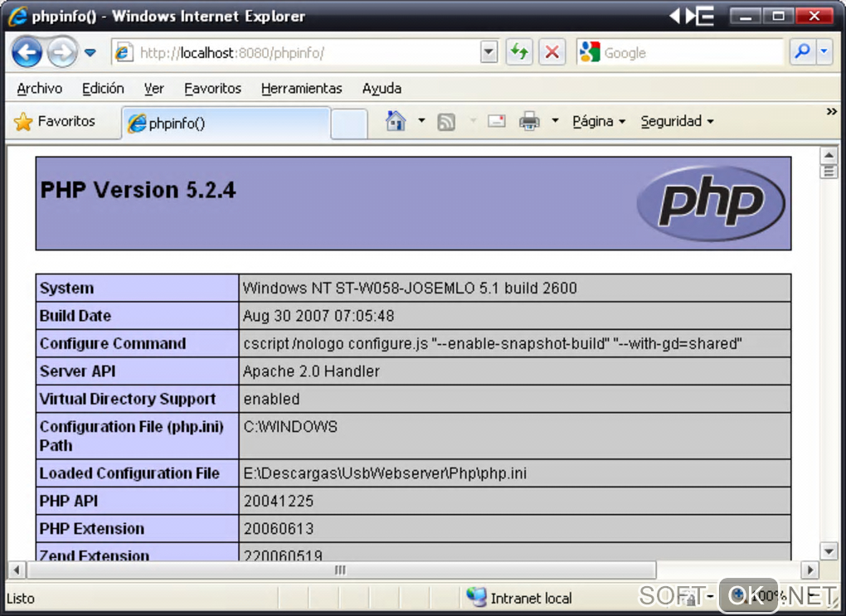Minimize the Internet Explorer window
This screenshot has width=846, height=616.
click(x=745, y=17)
